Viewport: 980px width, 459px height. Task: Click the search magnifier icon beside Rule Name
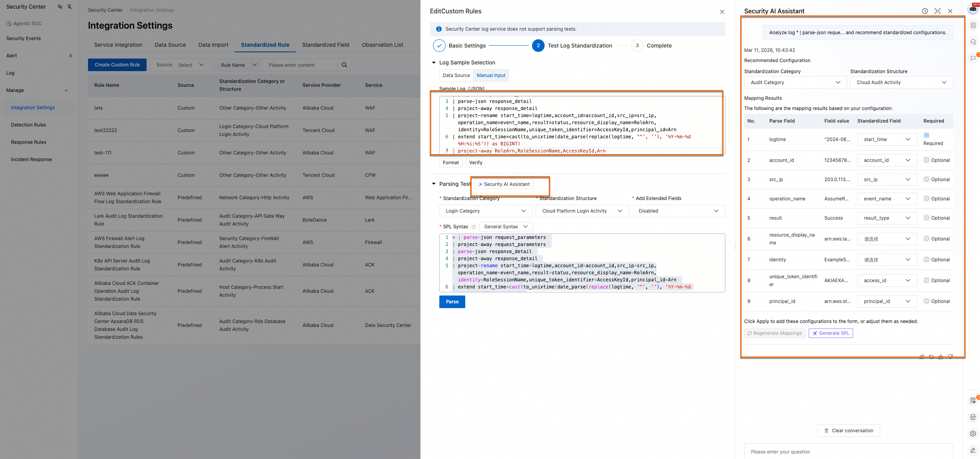(x=344, y=65)
